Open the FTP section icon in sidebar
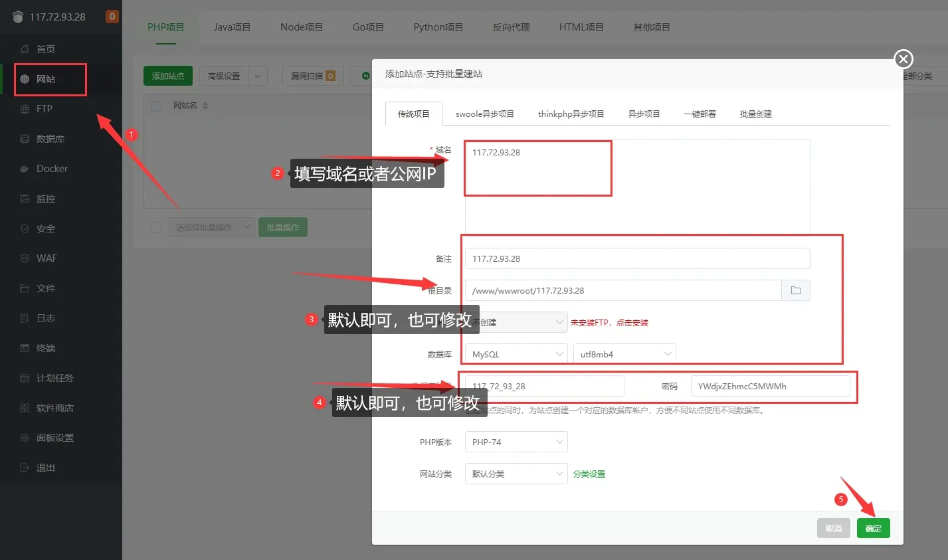 [25, 109]
